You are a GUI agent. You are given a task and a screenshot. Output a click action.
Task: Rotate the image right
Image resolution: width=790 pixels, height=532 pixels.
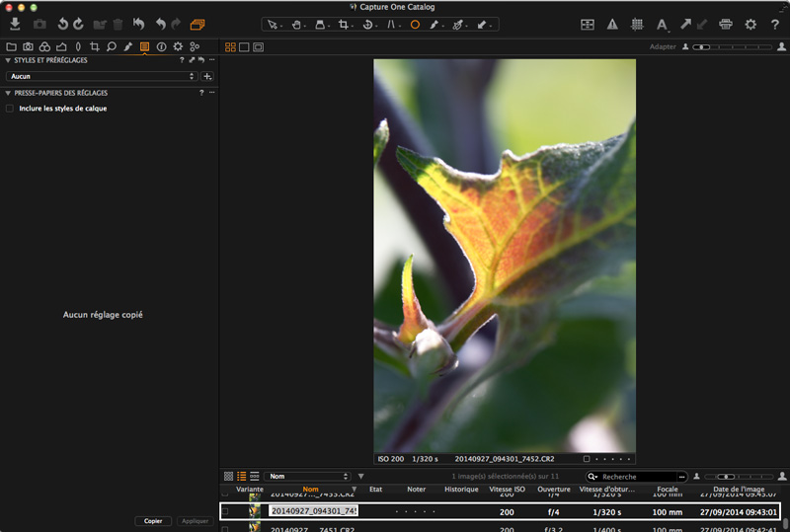79,24
